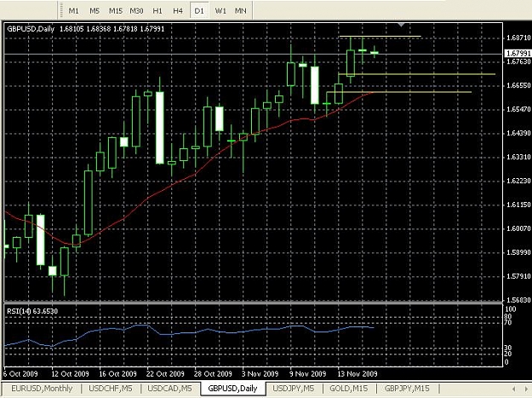
Task: Select the middle yellow horizontal line
Action: coord(416,74)
